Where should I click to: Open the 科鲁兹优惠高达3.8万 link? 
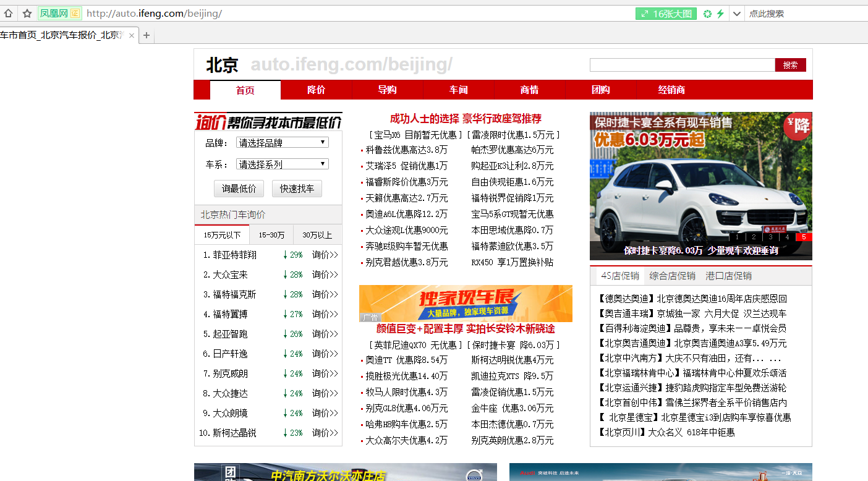(x=406, y=150)
